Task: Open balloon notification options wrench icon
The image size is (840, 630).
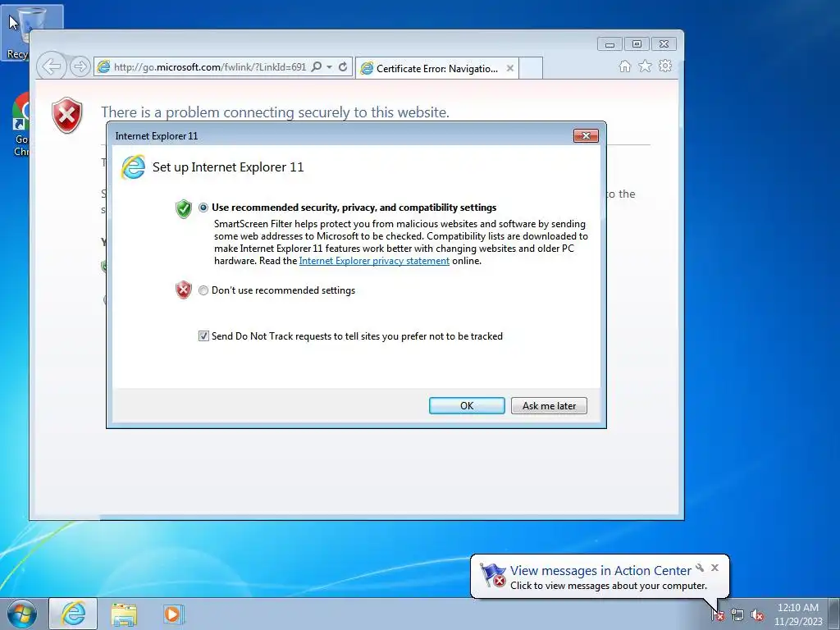Action: [x=700, y=568]
